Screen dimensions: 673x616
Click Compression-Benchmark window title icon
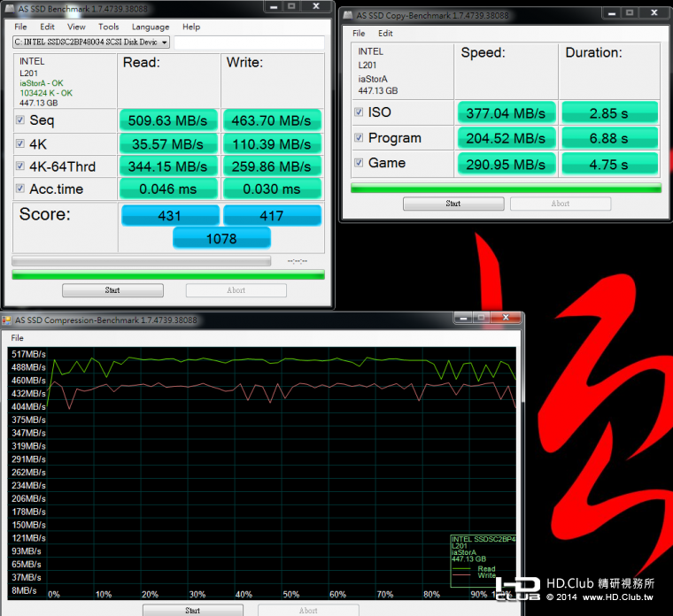click(x=6, y=320)
